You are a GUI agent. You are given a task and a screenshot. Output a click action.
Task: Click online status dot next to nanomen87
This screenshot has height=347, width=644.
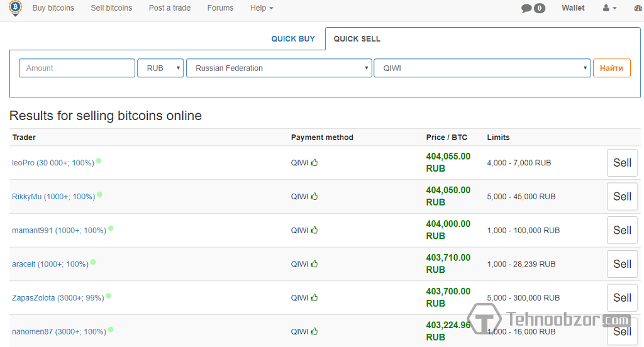111,329
